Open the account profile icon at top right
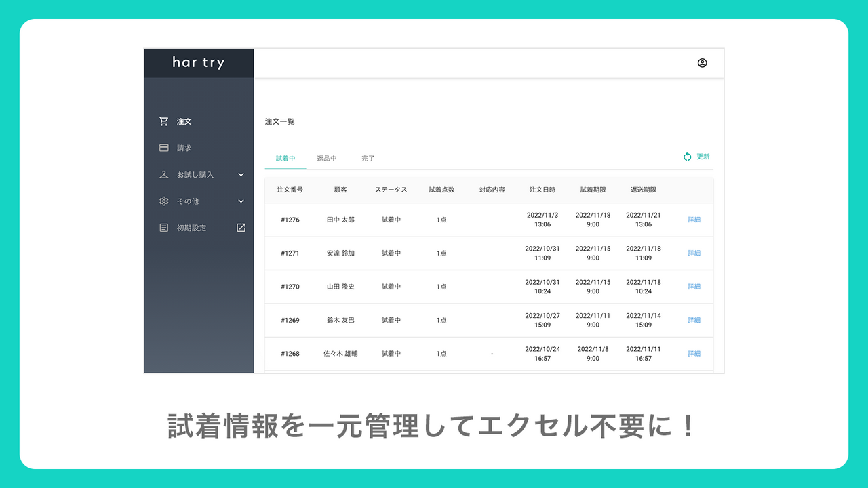The image size is (868, 488). (x=702, y=62)
